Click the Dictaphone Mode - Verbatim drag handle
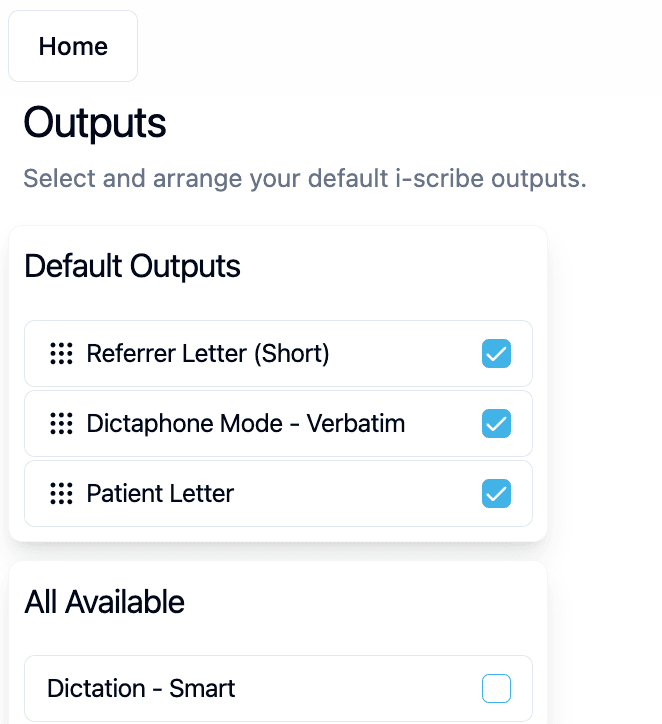This screenshot has height=724, width=662. pyautogui.click(x=61, y=423)
